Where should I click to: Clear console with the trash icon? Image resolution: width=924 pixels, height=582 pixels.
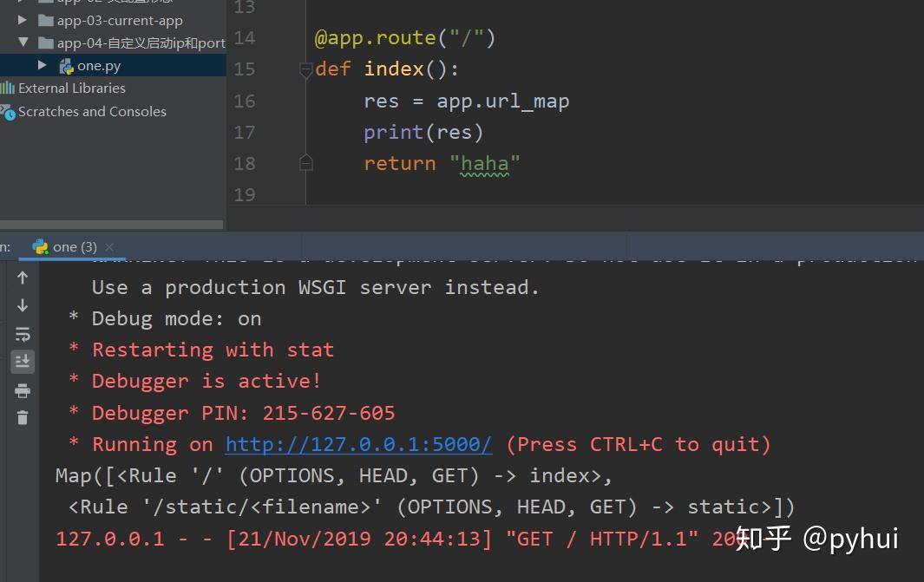coord(23,418)
